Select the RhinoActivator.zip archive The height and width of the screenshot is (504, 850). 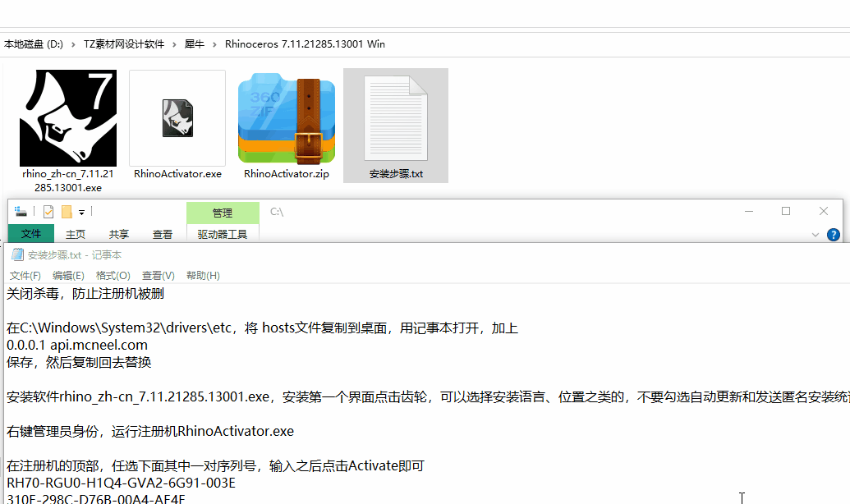pyautogui.click(x=287, y=126)
